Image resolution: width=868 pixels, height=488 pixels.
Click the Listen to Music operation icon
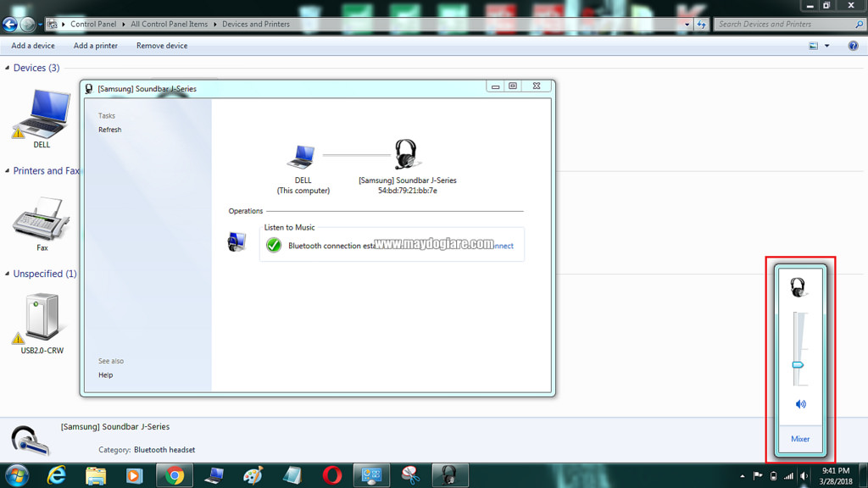point(237,241)
